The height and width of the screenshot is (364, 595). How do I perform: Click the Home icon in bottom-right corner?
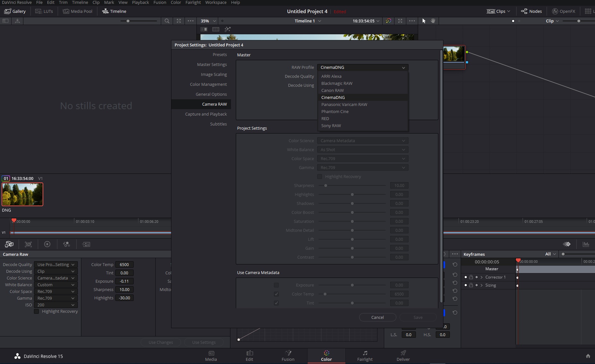[588, 356]
